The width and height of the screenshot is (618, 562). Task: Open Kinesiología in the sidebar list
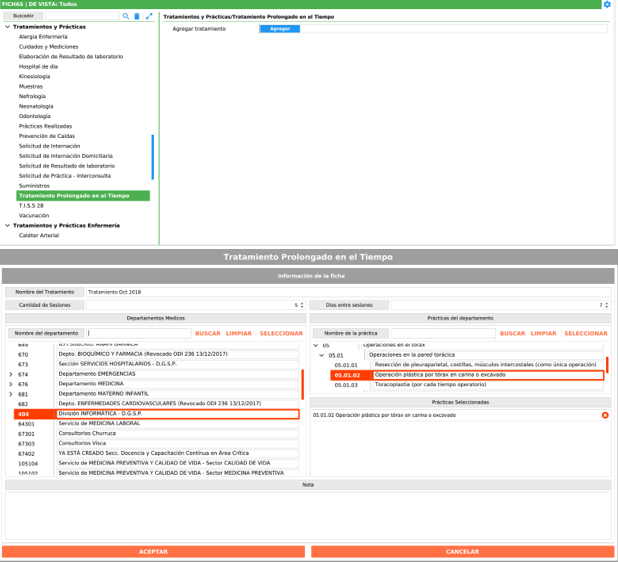click(34, 77)
